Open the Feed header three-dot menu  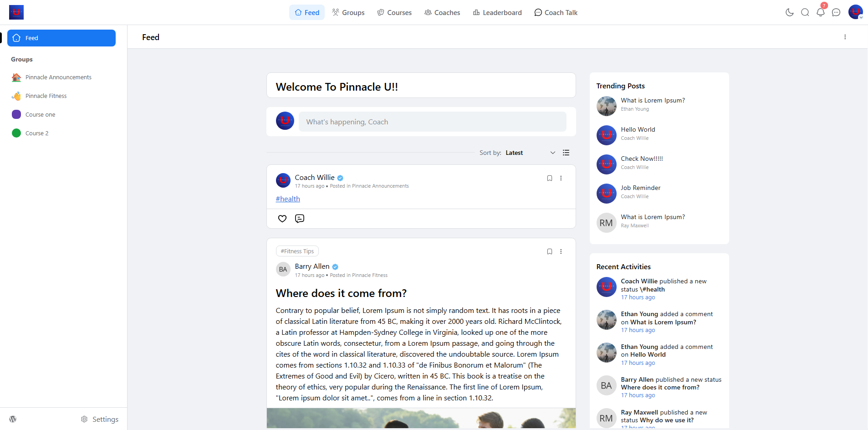tap(845, 37)
